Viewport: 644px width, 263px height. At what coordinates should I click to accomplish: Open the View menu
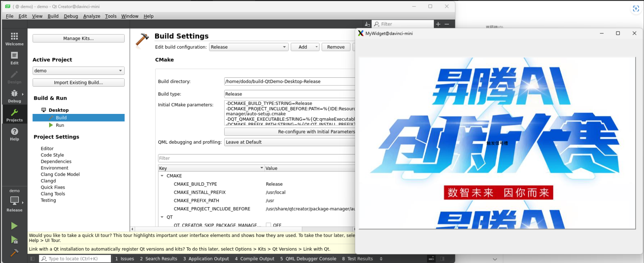point(37,16)
